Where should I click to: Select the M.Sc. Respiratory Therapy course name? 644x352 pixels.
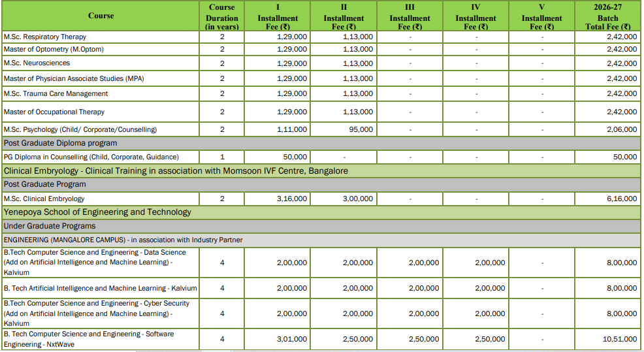[45, 37]
